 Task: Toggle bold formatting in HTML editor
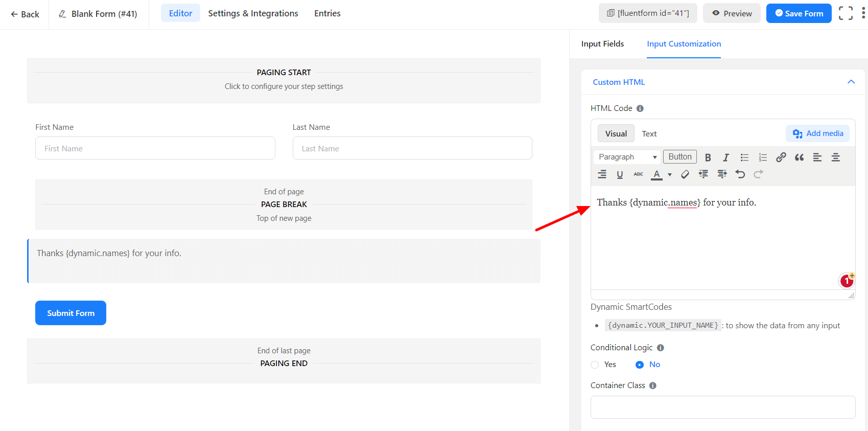(x=708, y=157)
